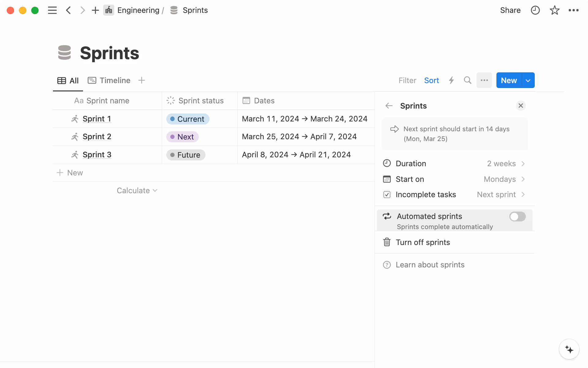Create a new page via the plus icon

[x=95, y=10]
